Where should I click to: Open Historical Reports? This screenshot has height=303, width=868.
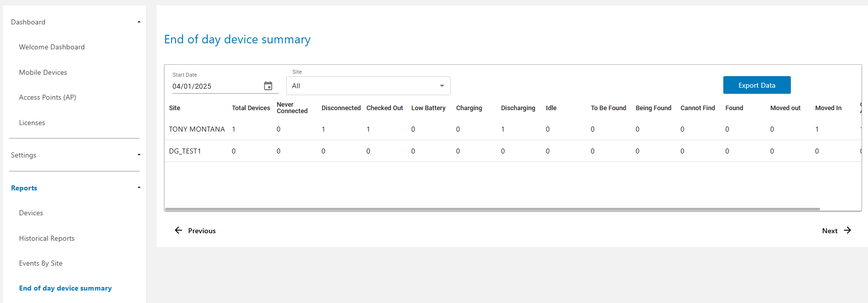(47, 238)
